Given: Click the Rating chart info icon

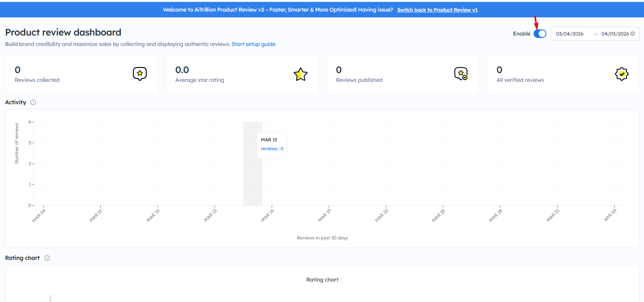Looking at the screenshot, I should (47, 258).
